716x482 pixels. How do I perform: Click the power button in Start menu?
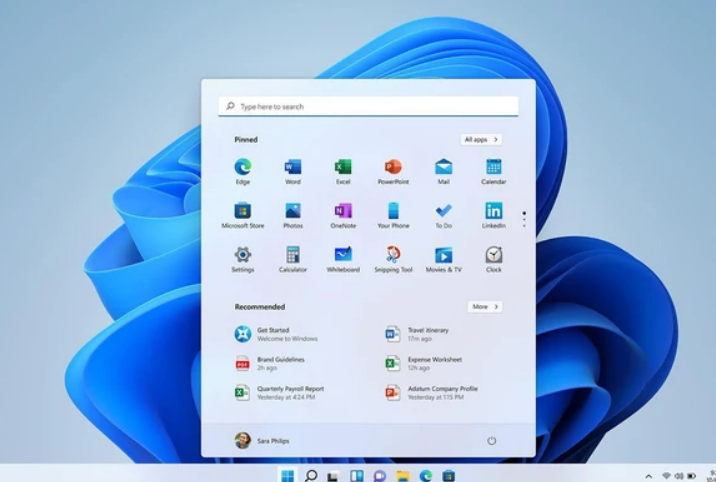tap(491, 440)
